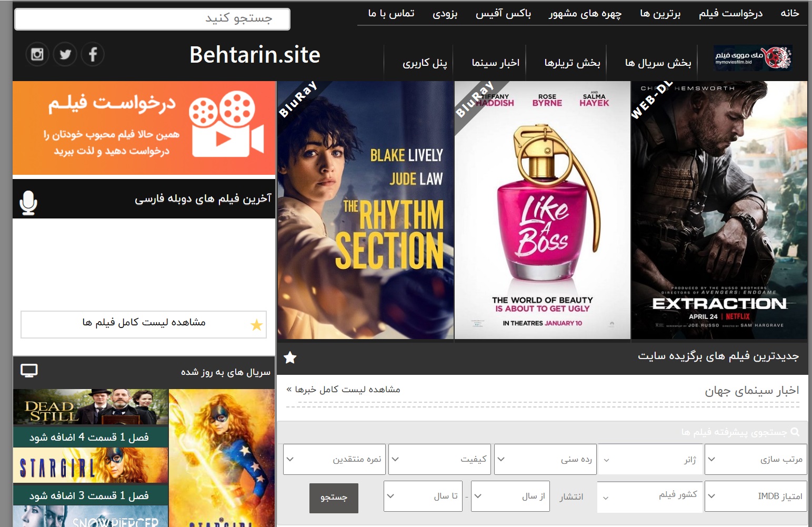The height and width of the screenshot is (527, 812).
Task: Open the Twitter social icon
Action: click(x=65, y=54)
